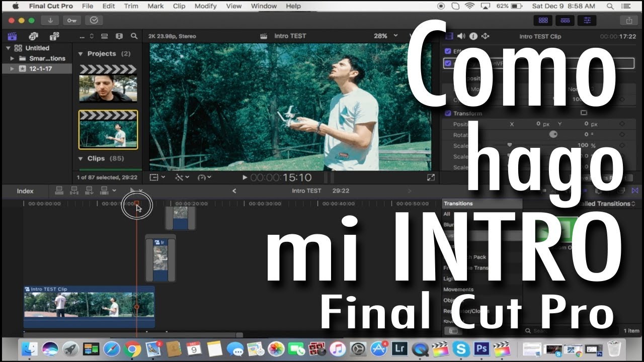This screenshot has width=644, height=362.
Task: Expand the 12-1-17 event
Action: (13, 69)
